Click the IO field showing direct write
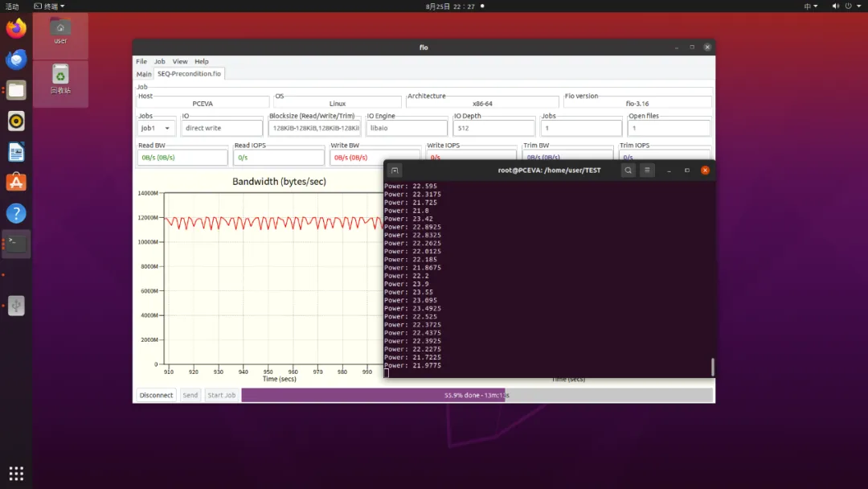 coord(222,128)
